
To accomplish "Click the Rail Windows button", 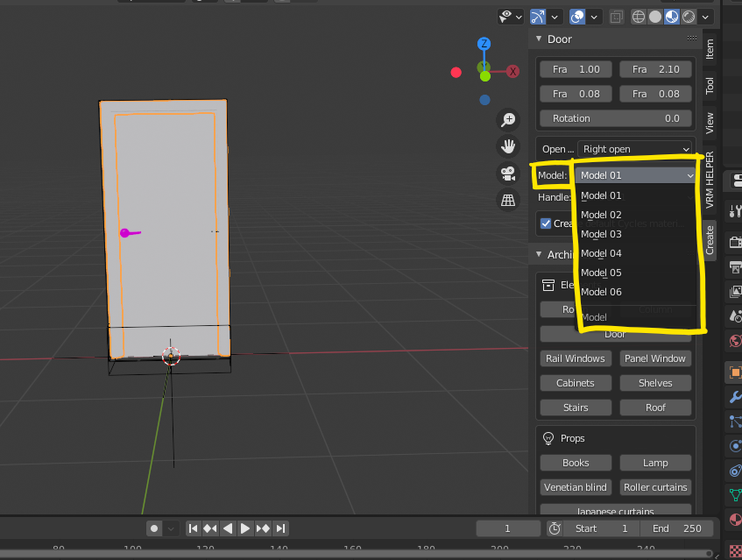I will pos(576,358).
